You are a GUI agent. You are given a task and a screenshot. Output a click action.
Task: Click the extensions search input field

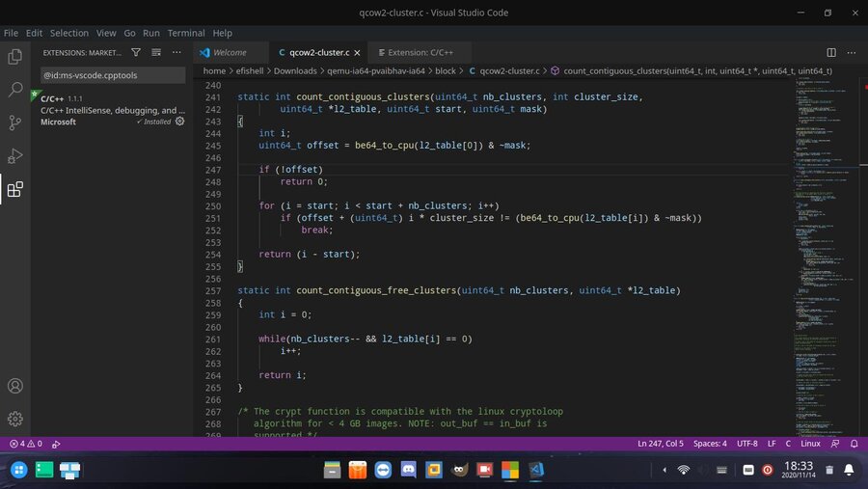point(111,74)
